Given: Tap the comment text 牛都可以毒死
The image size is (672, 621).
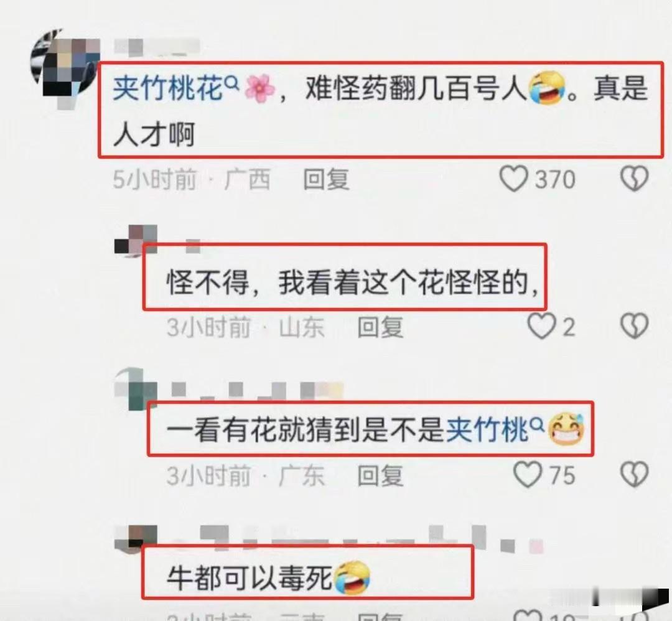Looking at the screenshot, I should point(250,577).
